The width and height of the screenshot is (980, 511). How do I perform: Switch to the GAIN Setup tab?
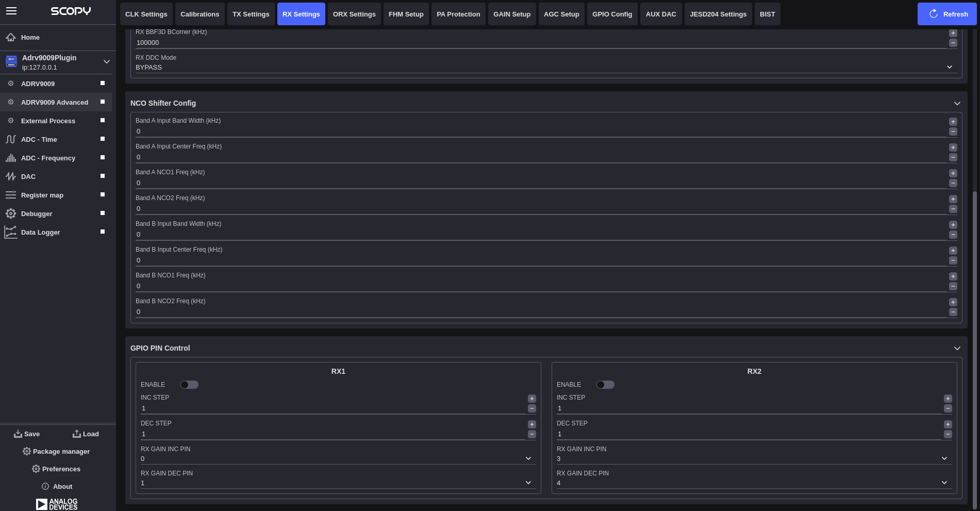[x=511, y=14]
